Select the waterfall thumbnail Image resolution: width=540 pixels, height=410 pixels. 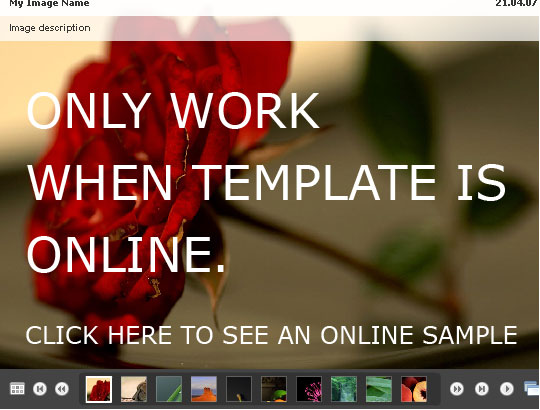click(x=344, y=389)
